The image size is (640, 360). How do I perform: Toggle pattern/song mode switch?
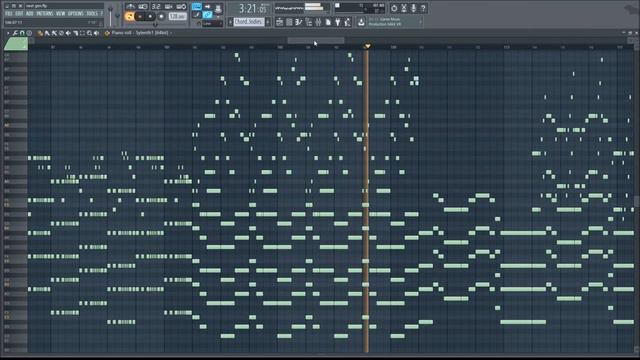coord(129,16)
